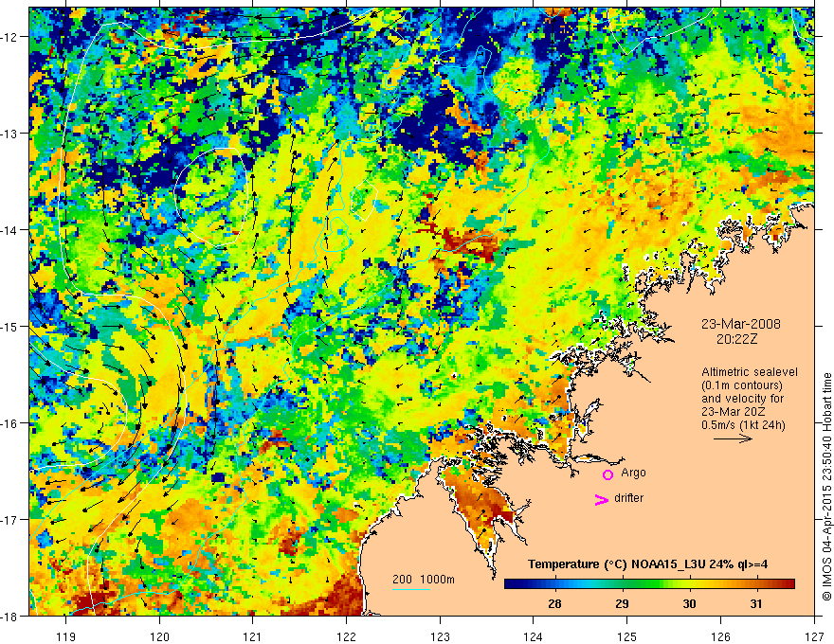The height and width of the screenshot is (644, 834).
Task: Click the 'drifter' legend label
Action: click(628, 498)
